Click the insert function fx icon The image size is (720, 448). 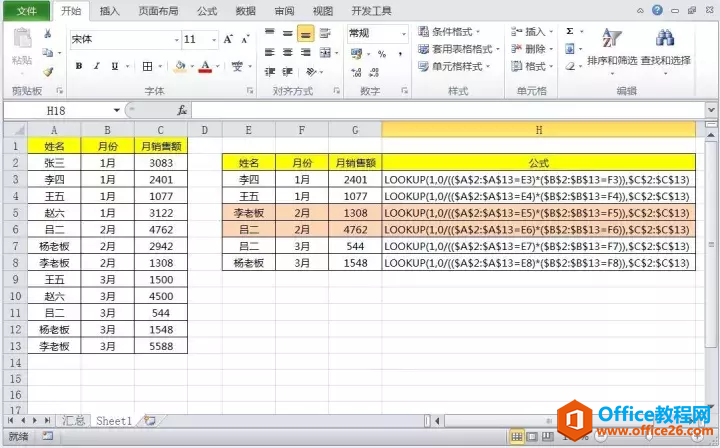point(182,111)
